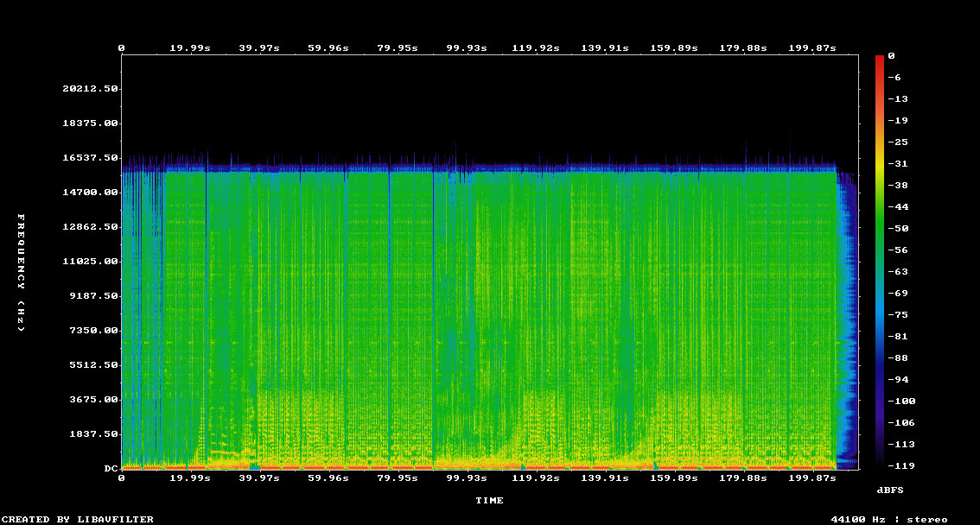The width and height of the screenshot is (980, 525).
Task: Click the TIME axis title
Action: (x=489, y=500)
